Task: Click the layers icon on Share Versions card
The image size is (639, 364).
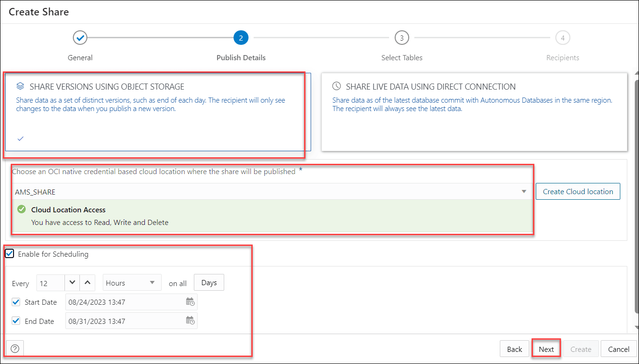Action: 19,86
